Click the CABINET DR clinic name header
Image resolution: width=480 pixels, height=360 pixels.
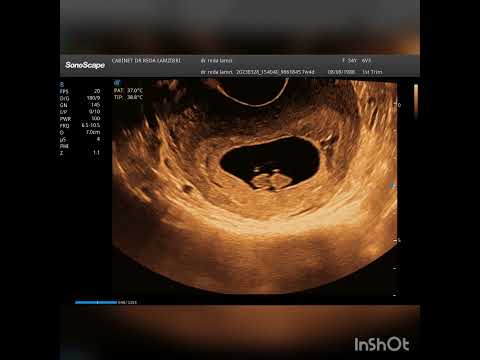click(x=146, y=61)
